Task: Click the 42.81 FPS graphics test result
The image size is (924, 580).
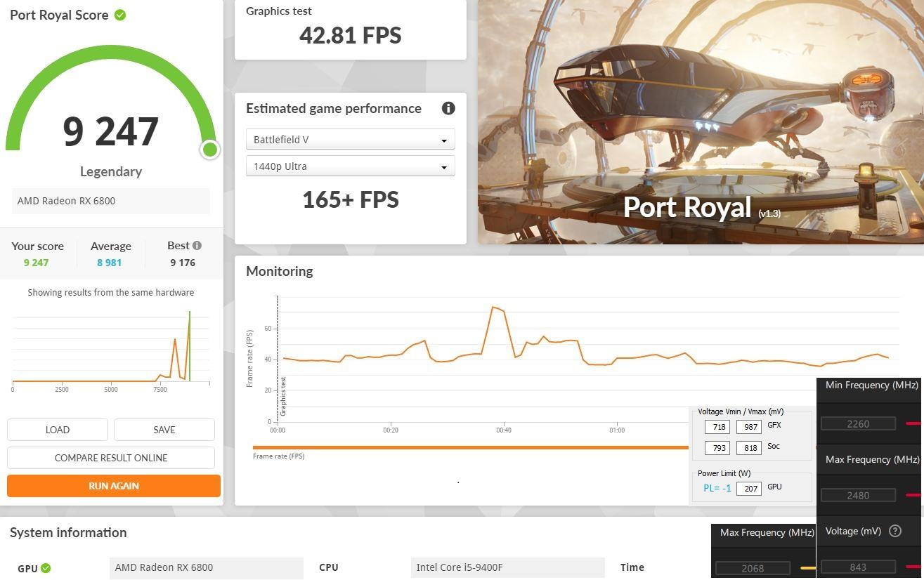Action: tap(350, 35)
